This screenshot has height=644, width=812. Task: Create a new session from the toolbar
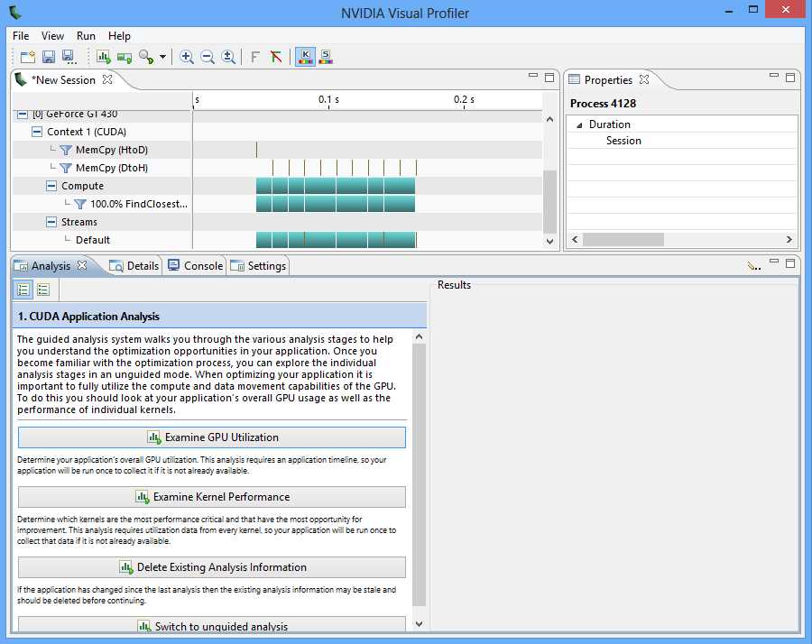pos(27,57)
